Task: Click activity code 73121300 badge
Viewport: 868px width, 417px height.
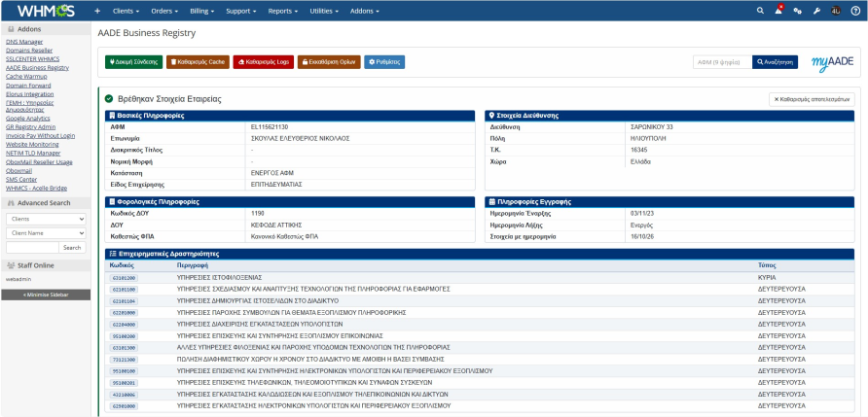Action: (125, 359)
